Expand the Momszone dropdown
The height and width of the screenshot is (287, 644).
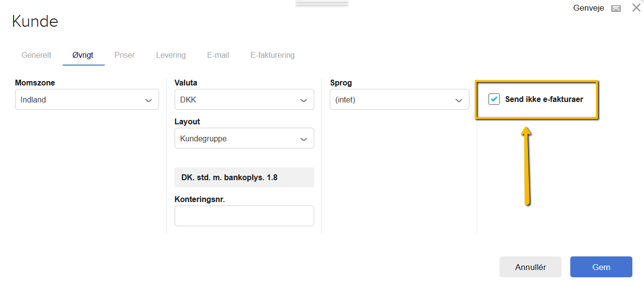pyautogui.click(x=87, y=100)
